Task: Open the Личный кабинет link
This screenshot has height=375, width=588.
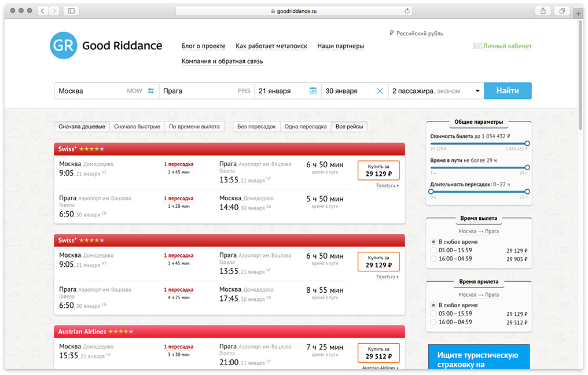Action: point(507,46)
